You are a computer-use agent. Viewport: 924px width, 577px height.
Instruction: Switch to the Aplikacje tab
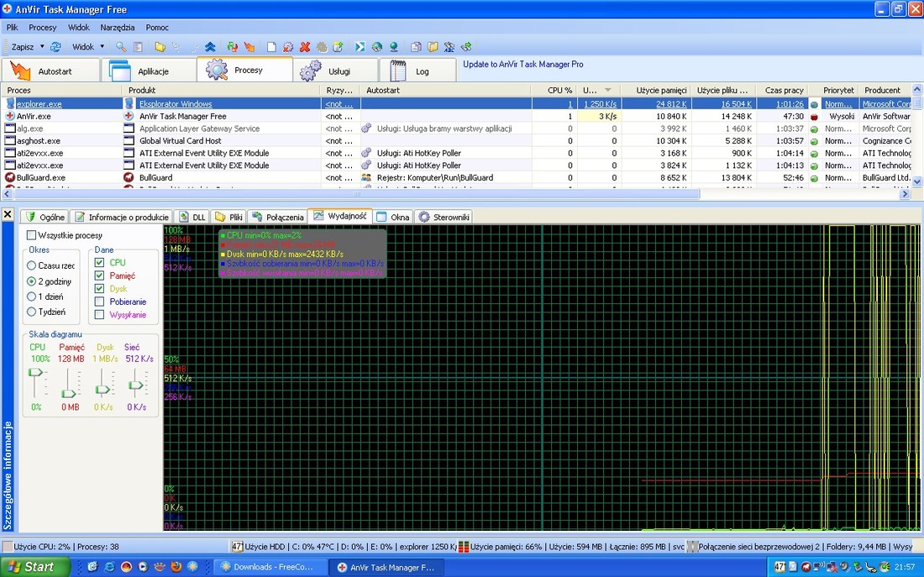pyautogui.click(x=149, y=71)
